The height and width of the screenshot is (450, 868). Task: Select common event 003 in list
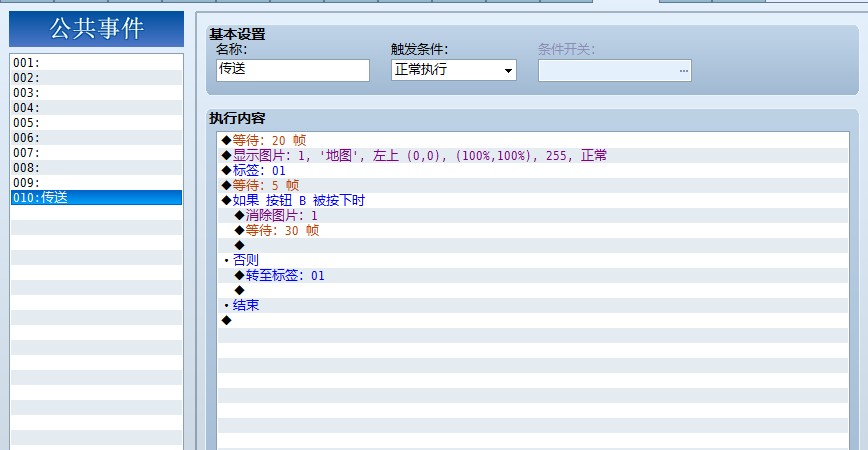[96, 92]
